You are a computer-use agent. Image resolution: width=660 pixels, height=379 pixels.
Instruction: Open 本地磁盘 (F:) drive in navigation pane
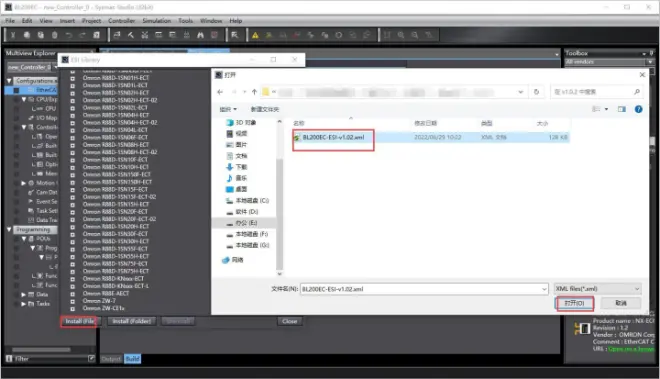tap(248, 234)
